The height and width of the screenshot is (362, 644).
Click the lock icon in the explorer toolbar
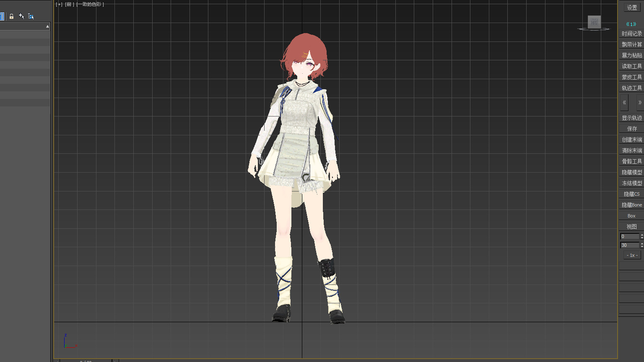coord(12,16)
